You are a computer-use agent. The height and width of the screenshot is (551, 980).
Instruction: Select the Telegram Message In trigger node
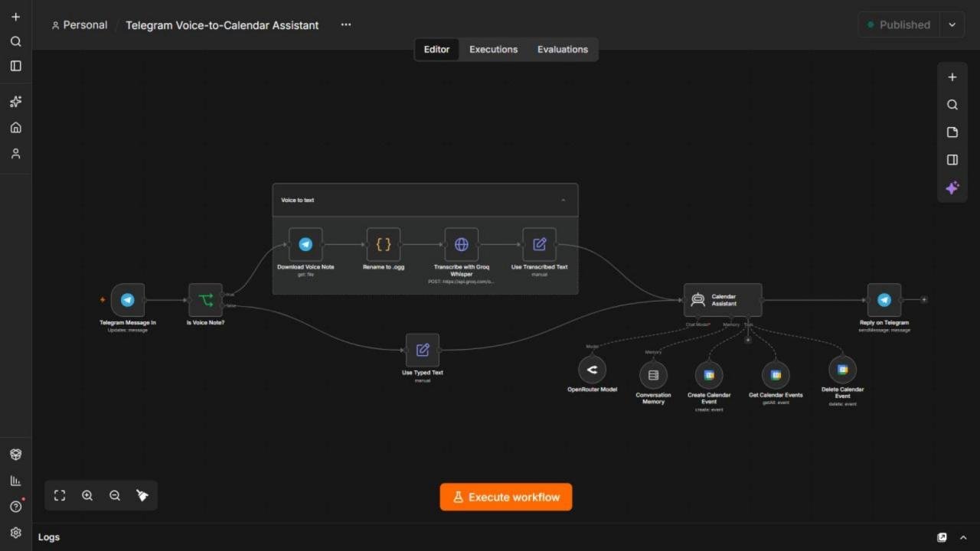click(128, 300)
